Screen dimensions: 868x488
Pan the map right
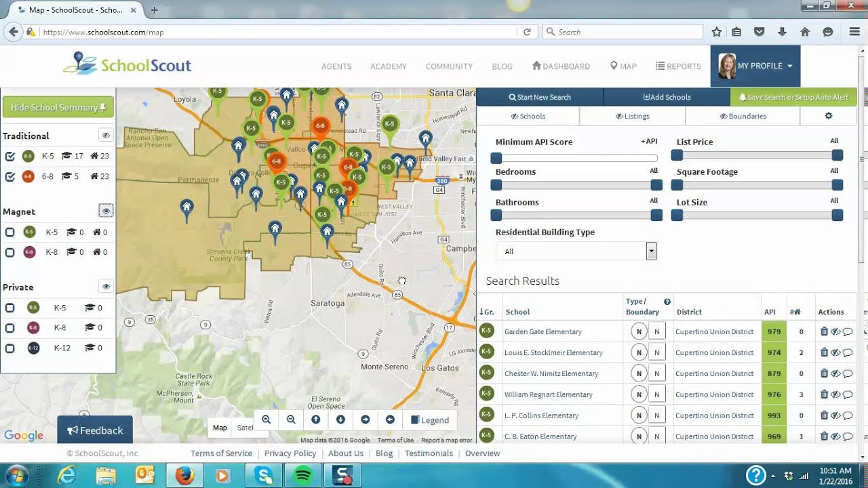(x=366, y=420)
